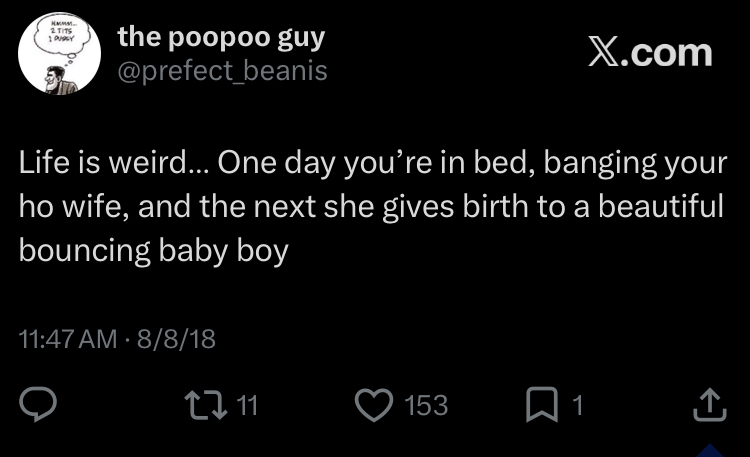
Task: Click the ".com" watermark text
Action: coord(666,52)
